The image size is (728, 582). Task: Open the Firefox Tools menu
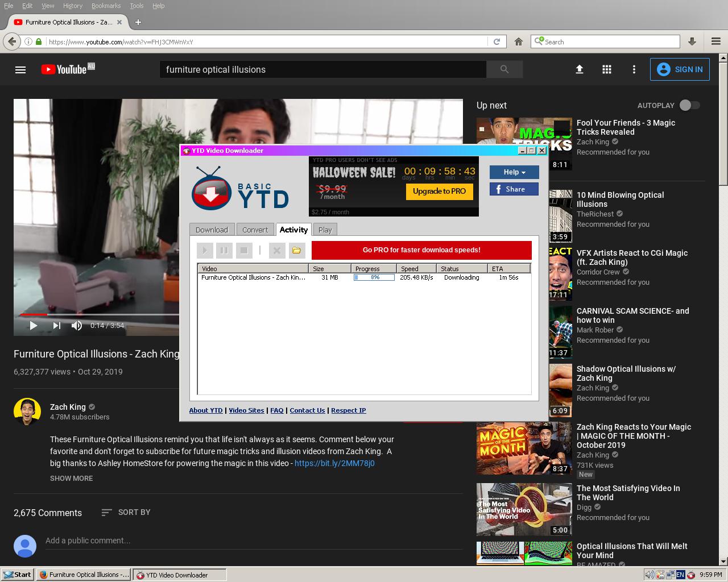[x=136, y=6]
